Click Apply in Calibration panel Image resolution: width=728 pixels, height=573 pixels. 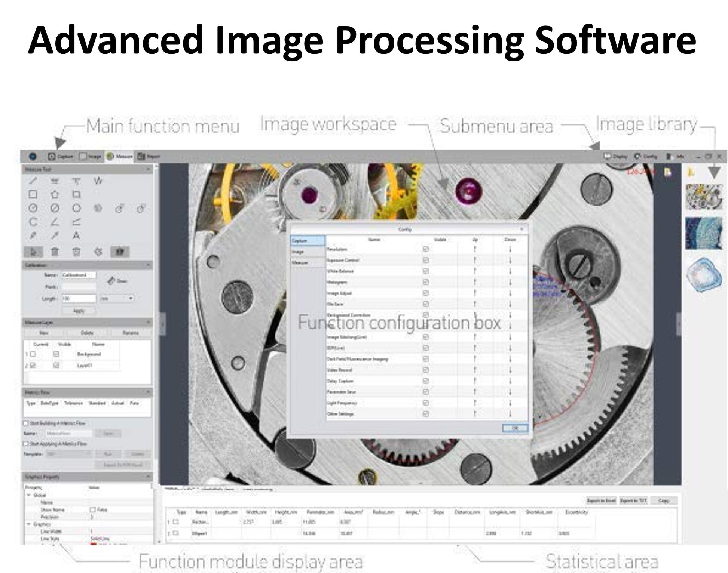[79, 311]
